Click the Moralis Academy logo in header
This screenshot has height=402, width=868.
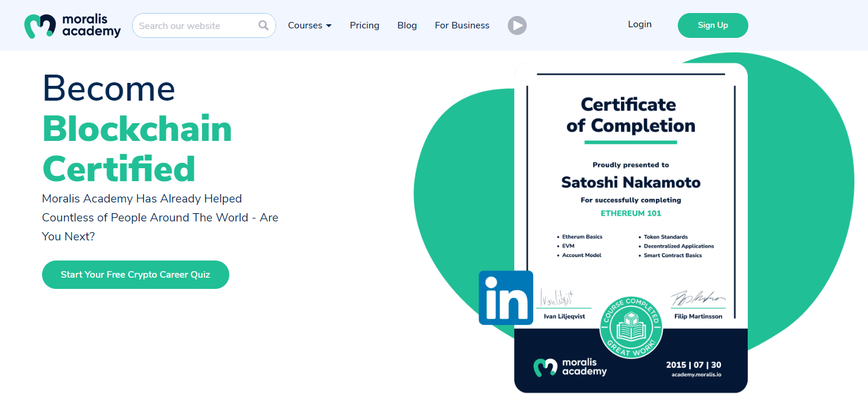72,25
